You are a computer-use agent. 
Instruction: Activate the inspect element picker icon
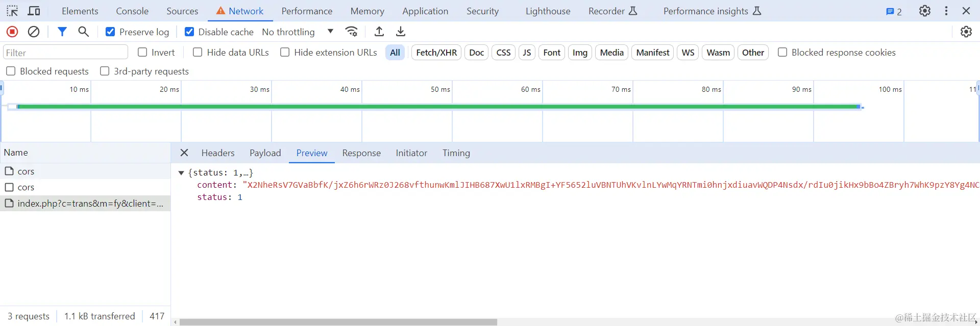pos(12,11)
